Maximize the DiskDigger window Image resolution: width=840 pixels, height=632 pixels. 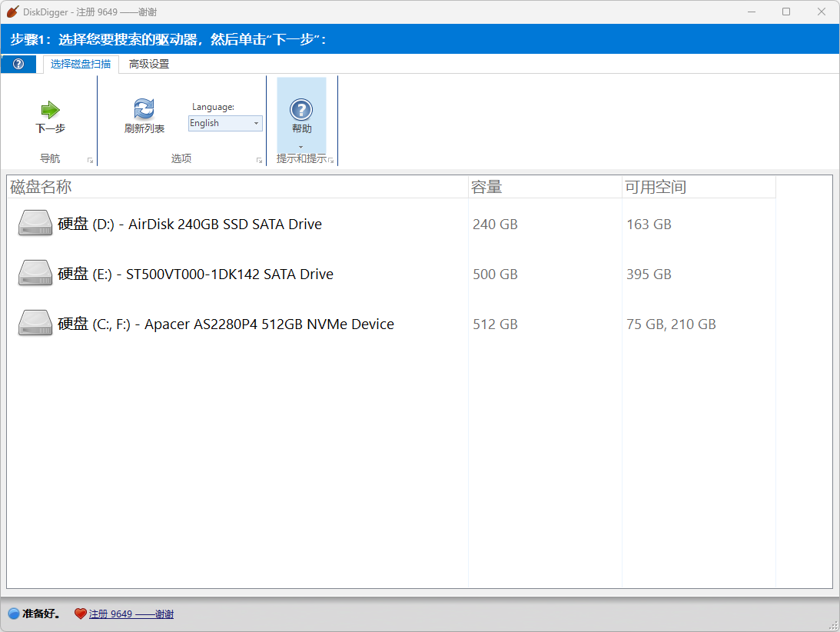pyautogui.click(x=786, y=12)
